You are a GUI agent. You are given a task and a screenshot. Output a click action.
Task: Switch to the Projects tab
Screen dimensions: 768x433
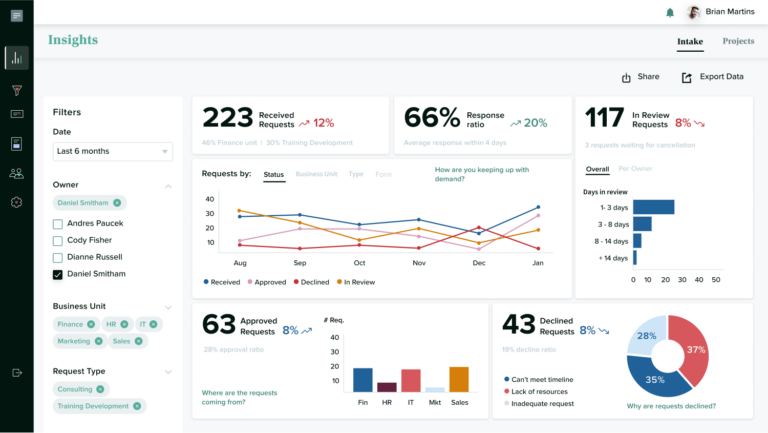pyautogui.click(x=738, y=41)
